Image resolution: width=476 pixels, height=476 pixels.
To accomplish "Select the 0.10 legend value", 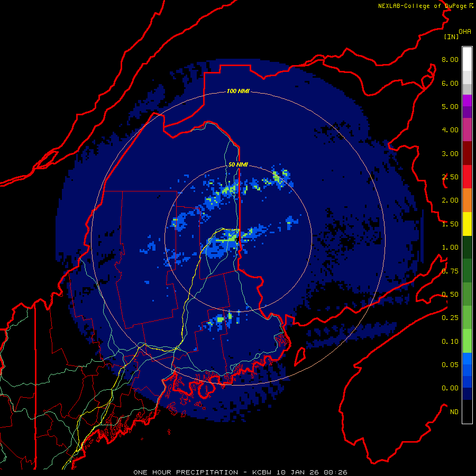I will pyautogui.click(x=450, y=342).
